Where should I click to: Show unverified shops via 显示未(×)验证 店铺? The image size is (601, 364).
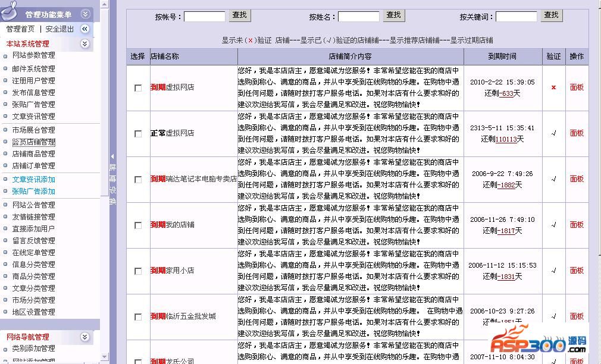[256, 40]
